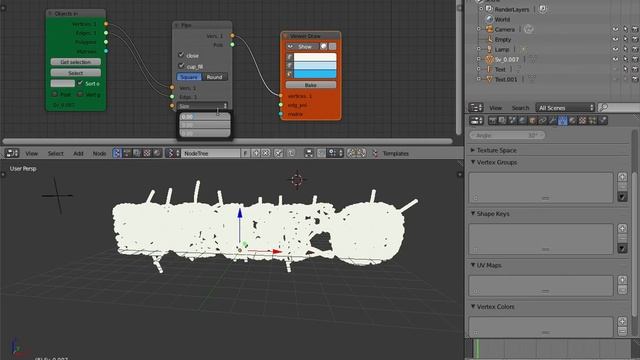Click the white color swatch in Viewer Draw
640x360 pixels.
315,57
